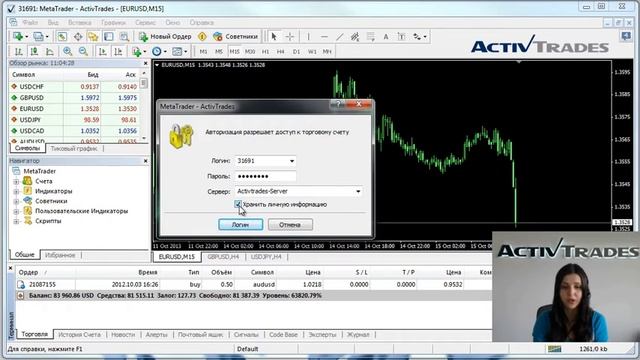Expand the Скрипты tree node
The width and height of the screenshot is (640, 360).
[16, 221]
